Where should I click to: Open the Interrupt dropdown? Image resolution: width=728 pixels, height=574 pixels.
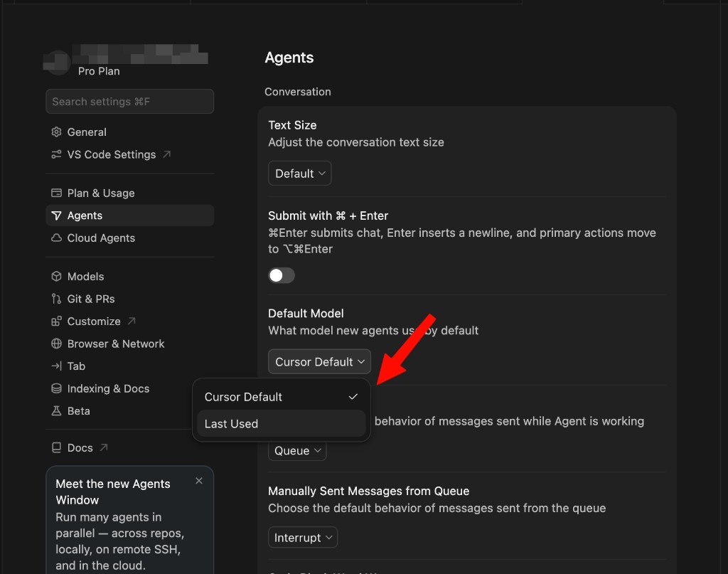coord(303,537)
